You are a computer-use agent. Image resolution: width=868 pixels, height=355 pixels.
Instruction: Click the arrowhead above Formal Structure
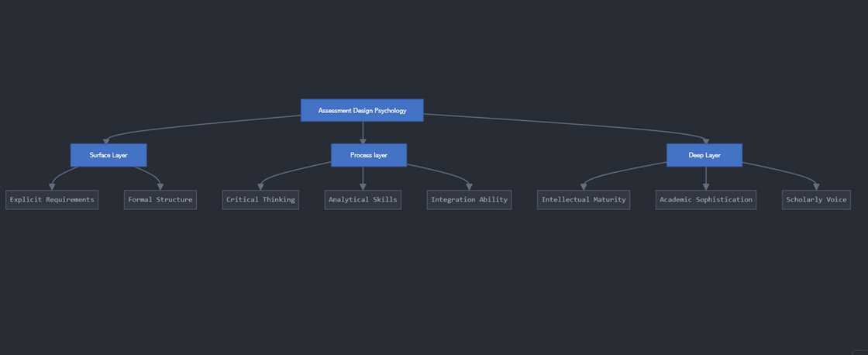[x=160, y=185]
